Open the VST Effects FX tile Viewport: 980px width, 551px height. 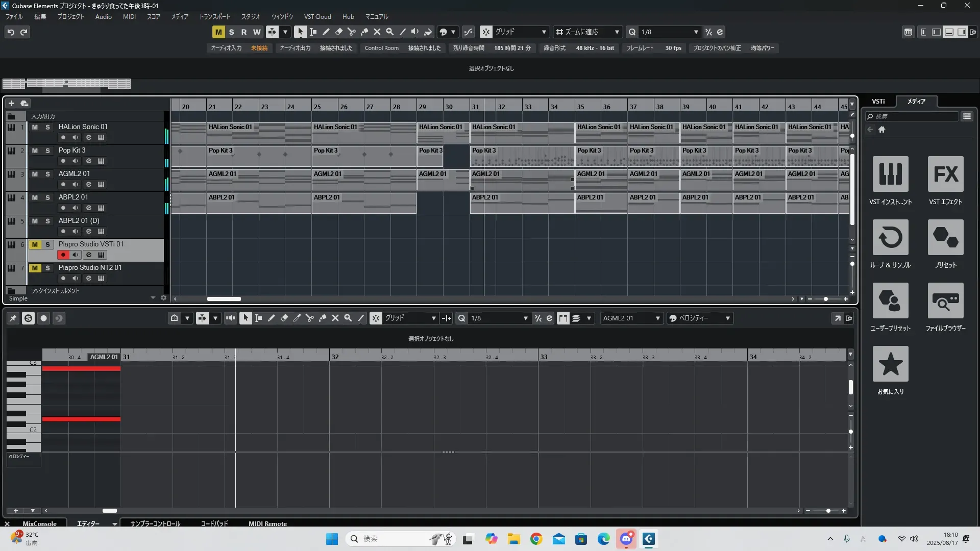point(945,174)
